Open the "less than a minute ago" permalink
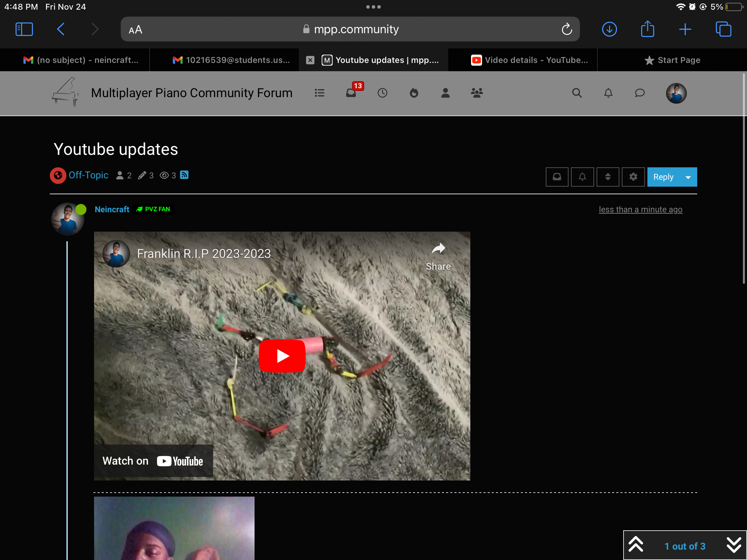The image size is (747, 560). (640, 209)
